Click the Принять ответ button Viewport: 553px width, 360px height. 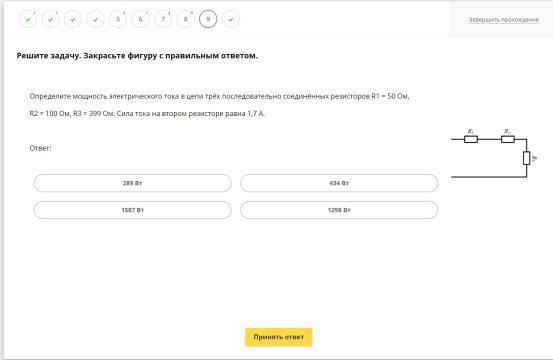tap(279, 337)
